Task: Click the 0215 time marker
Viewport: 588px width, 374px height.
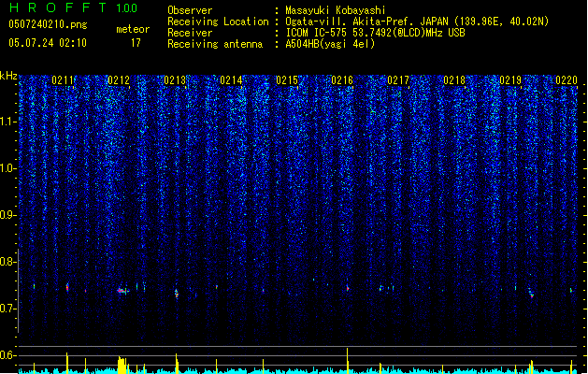Action: coord(286,80)
